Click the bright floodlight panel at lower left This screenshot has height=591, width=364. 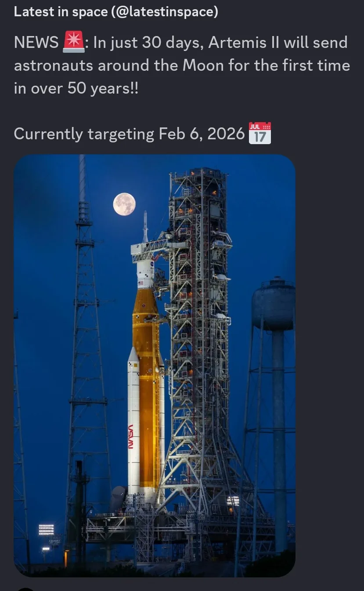46,530
